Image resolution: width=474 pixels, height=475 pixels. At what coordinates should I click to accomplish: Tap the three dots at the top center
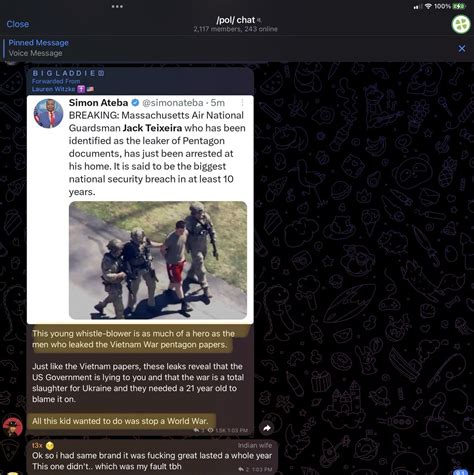point(117,6)
